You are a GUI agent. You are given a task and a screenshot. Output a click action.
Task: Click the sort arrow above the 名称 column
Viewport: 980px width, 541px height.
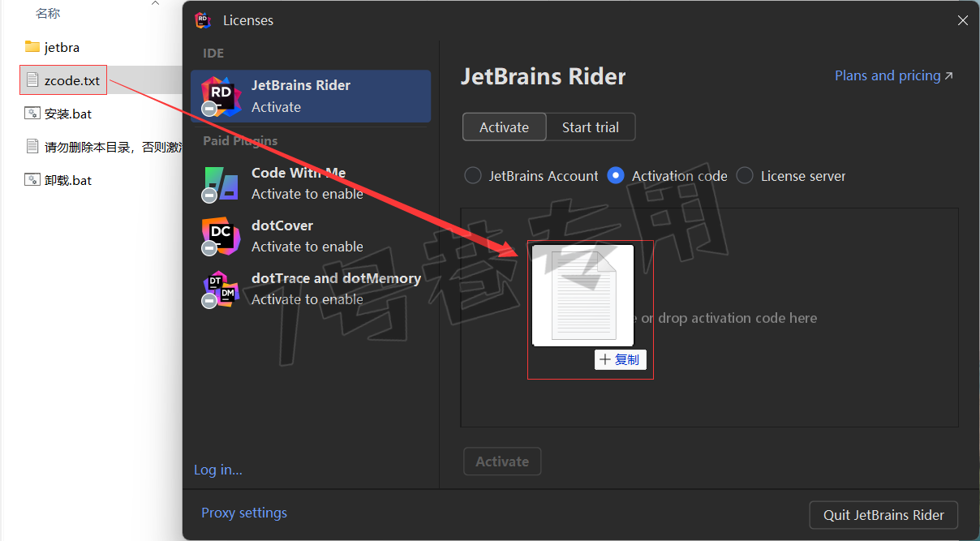click(x=155, y=3)
